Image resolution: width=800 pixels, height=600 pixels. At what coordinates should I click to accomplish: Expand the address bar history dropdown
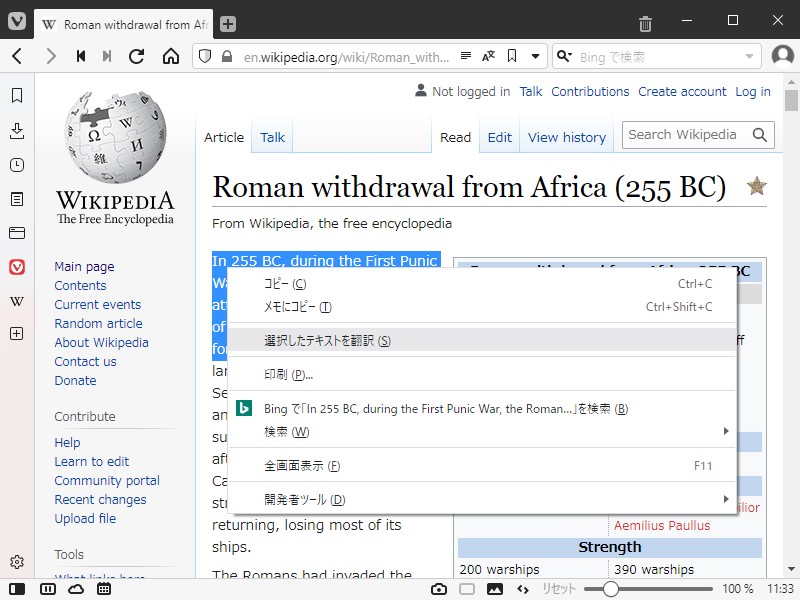point(535,56)
